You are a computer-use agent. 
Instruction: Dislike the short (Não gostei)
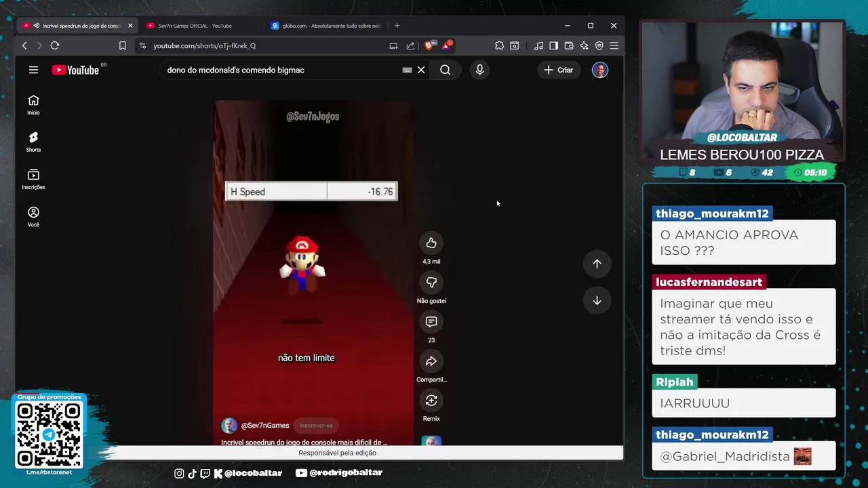431,283
